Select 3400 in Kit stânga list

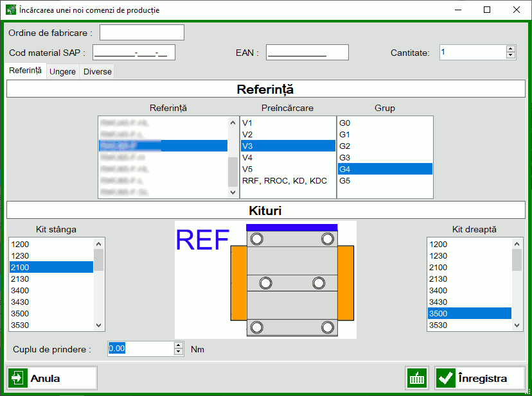[x=51, y=290]
